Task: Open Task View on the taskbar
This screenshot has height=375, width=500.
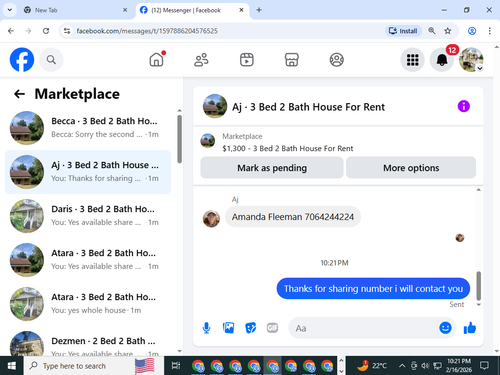Action: tap(176, 366)
